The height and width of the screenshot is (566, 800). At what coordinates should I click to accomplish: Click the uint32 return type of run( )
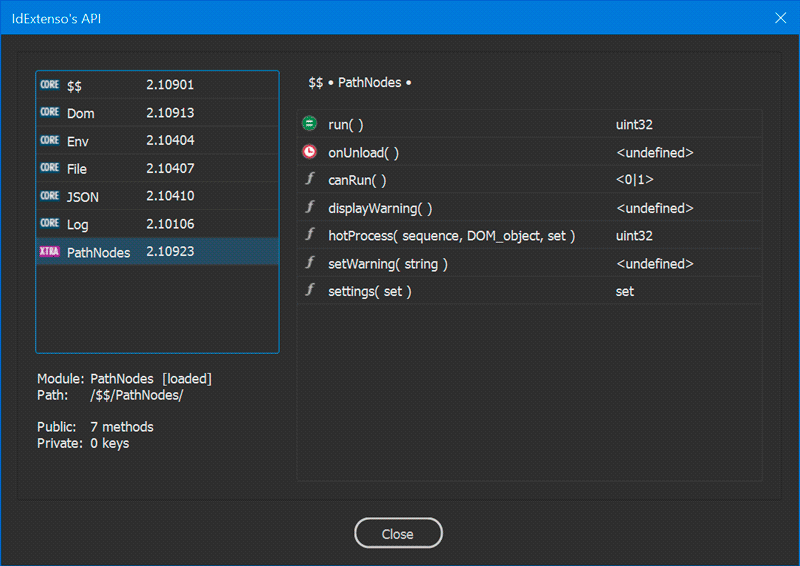635,125
